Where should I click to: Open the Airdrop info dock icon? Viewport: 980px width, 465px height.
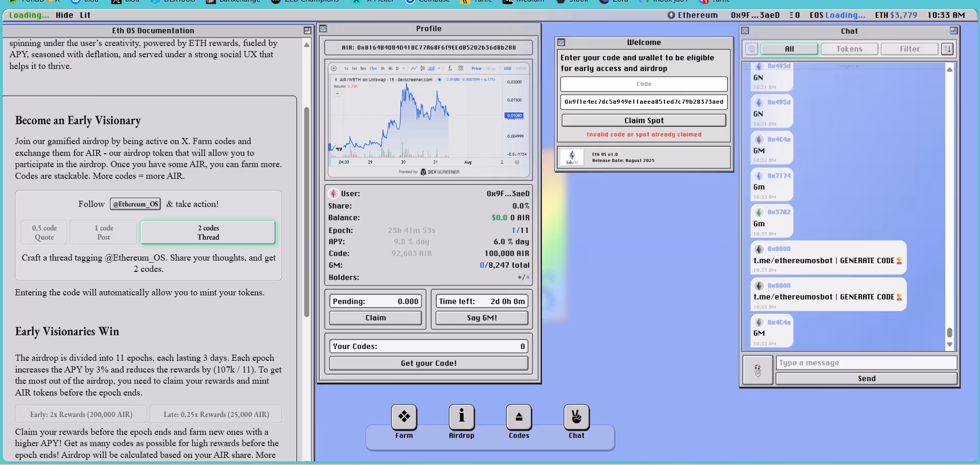[461, 417]
